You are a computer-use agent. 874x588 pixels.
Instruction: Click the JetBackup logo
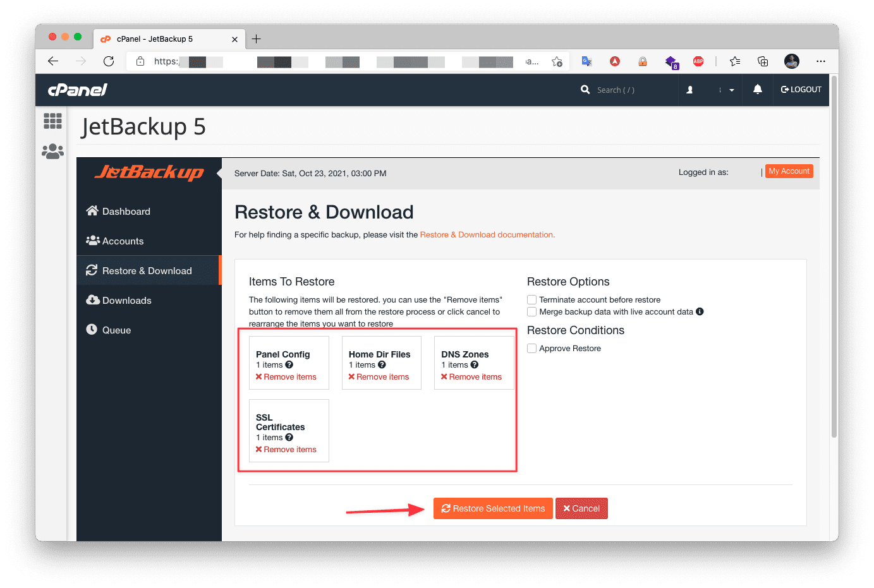149,173
